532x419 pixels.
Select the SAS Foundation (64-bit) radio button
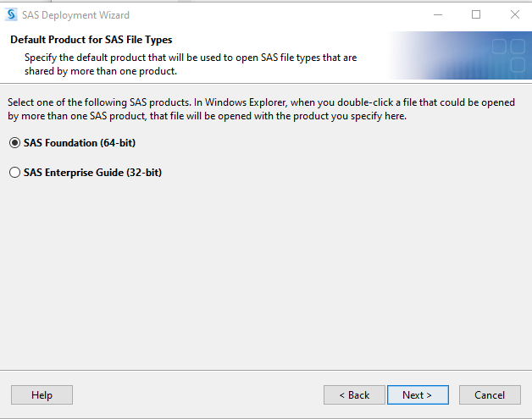14,143
